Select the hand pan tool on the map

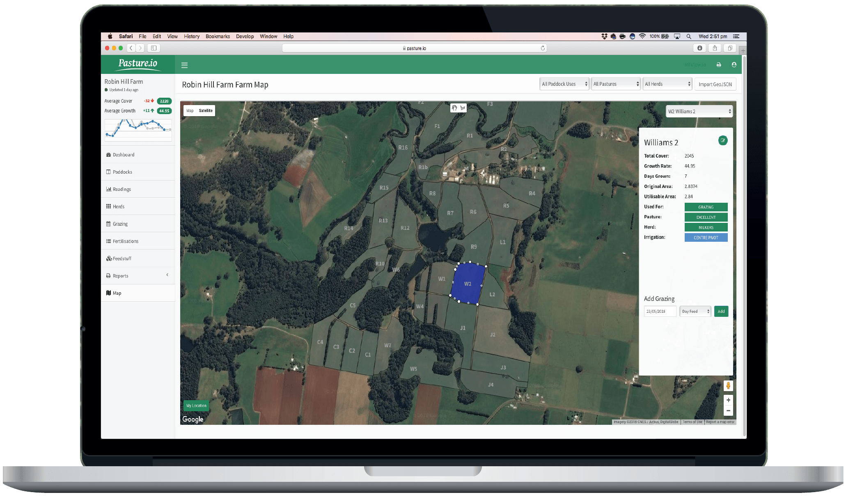pos(454,108)
